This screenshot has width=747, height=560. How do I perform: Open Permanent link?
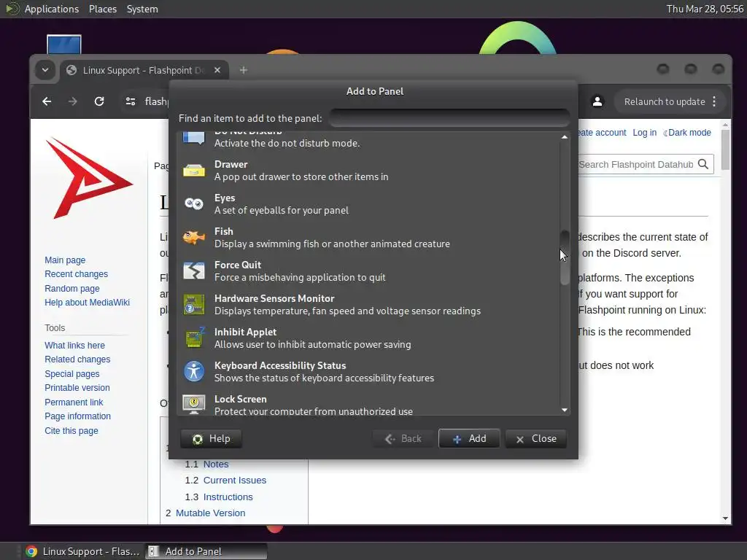(x=74, y=402)
